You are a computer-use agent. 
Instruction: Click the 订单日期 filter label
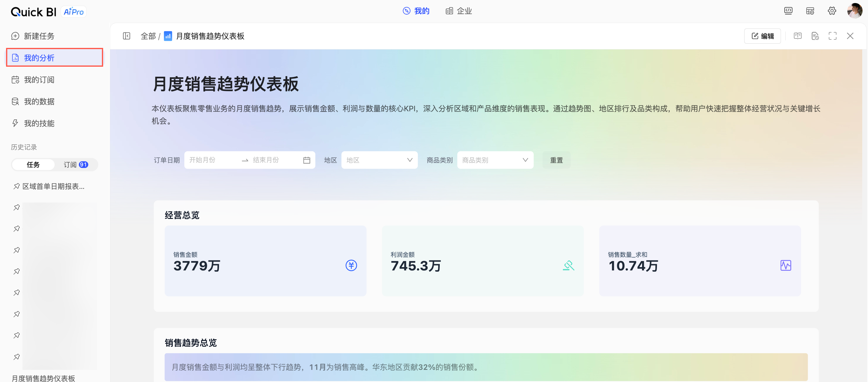pyautogui.click(x=167, y=160)
